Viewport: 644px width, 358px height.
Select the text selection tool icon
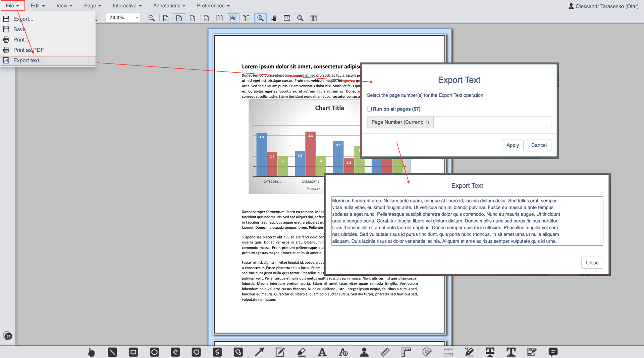pyautogui.click(x=313, y=18)
